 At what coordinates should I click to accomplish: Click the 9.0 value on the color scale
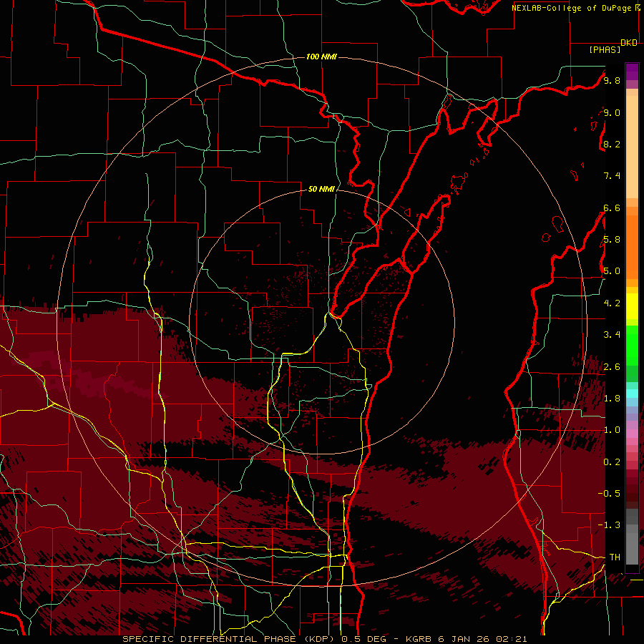[612, 112]
